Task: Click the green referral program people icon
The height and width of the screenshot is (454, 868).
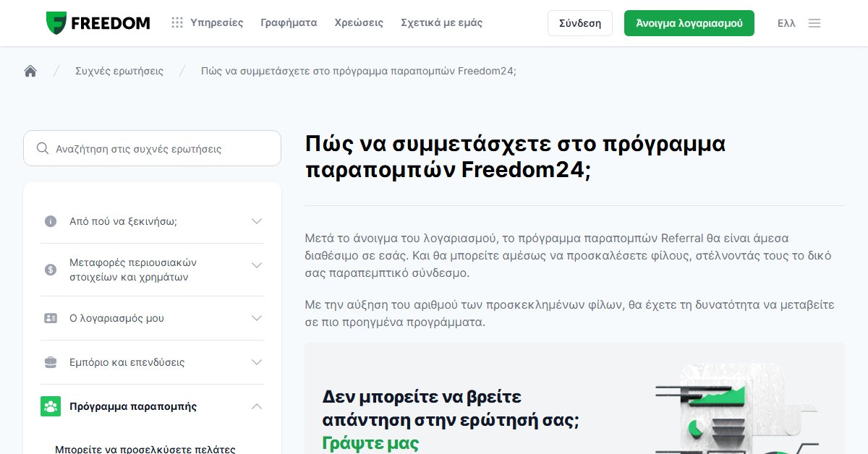Action: (x=51, y=406)
